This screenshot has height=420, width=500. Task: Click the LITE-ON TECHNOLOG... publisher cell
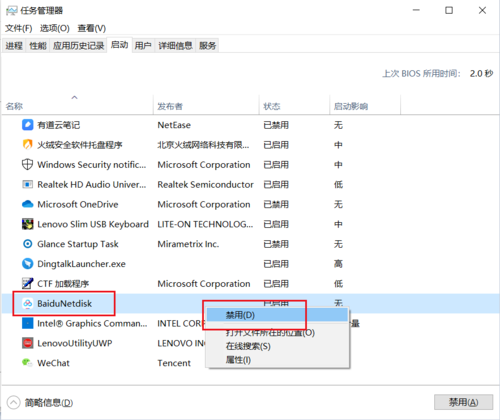click(205, 224)
